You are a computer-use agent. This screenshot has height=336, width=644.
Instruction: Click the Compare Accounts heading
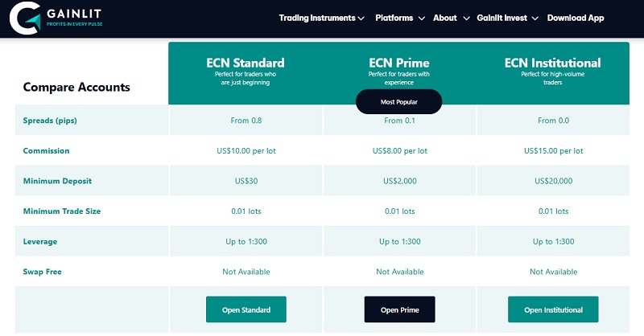click(76, 88)
